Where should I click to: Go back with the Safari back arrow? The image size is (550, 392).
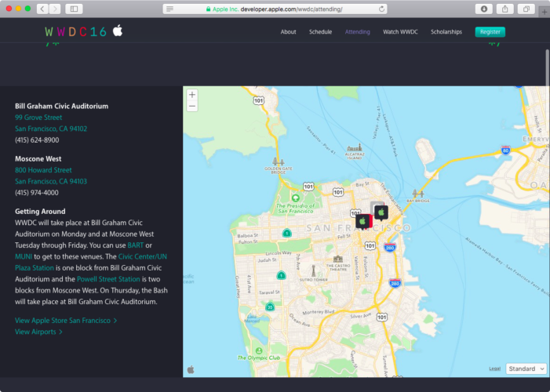pyautogui.click(x=42, y=9)
